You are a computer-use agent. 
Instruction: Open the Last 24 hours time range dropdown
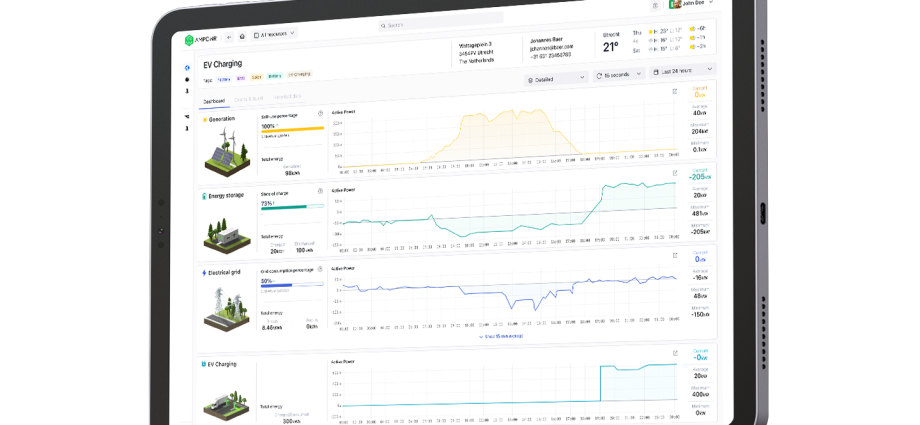(683, 71)
